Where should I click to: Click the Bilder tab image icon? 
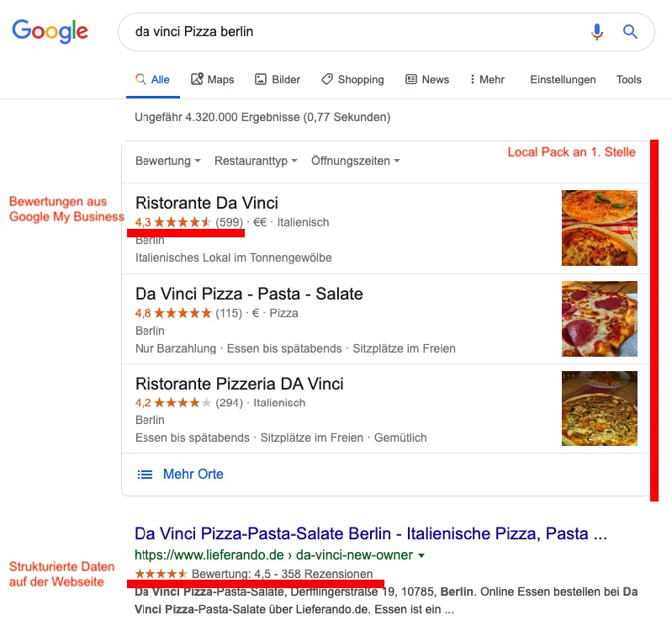261,79
